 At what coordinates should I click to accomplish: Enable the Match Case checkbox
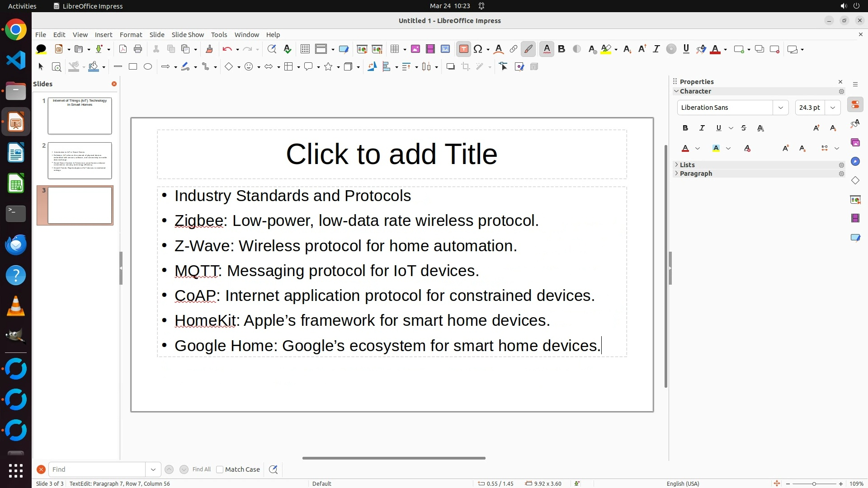tap(220, 469)
